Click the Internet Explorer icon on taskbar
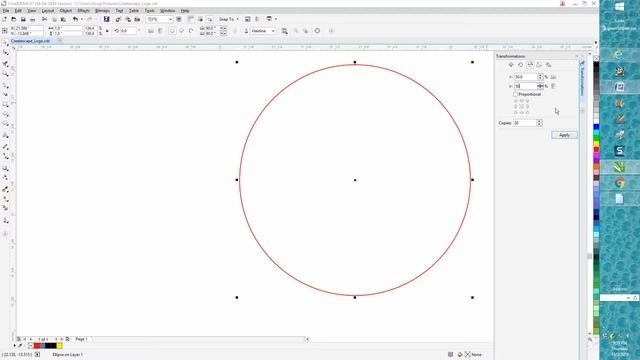 [x=619, y=54]
